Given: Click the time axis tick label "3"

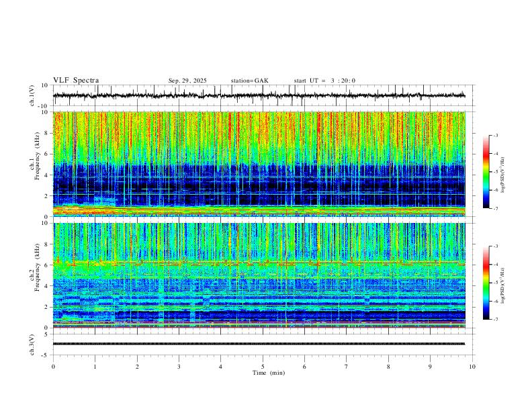Looking at the screenshot, I should 179,367.
